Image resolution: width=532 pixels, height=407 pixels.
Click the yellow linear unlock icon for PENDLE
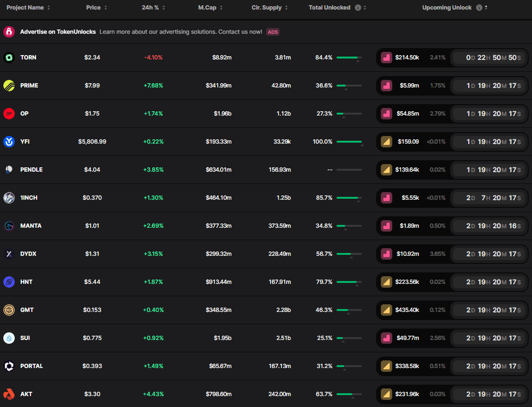pos(387,170)
